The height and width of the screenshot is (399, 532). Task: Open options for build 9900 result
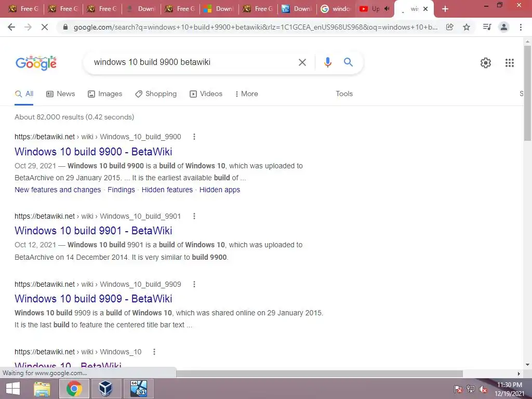(x=194, y=137)
